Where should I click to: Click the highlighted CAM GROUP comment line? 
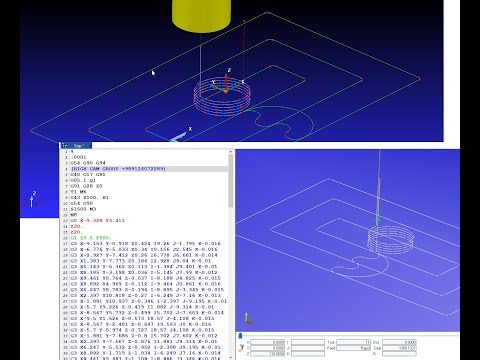[118, 169]
